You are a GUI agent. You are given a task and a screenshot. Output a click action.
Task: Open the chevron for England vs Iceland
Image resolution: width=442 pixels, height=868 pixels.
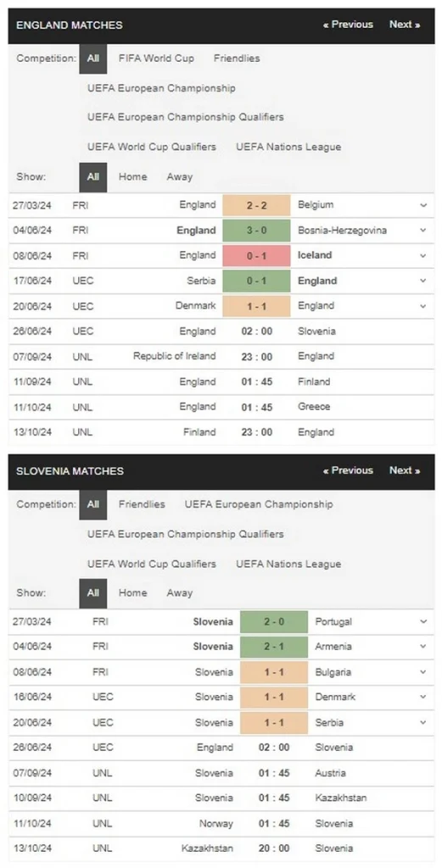point(423,256)
